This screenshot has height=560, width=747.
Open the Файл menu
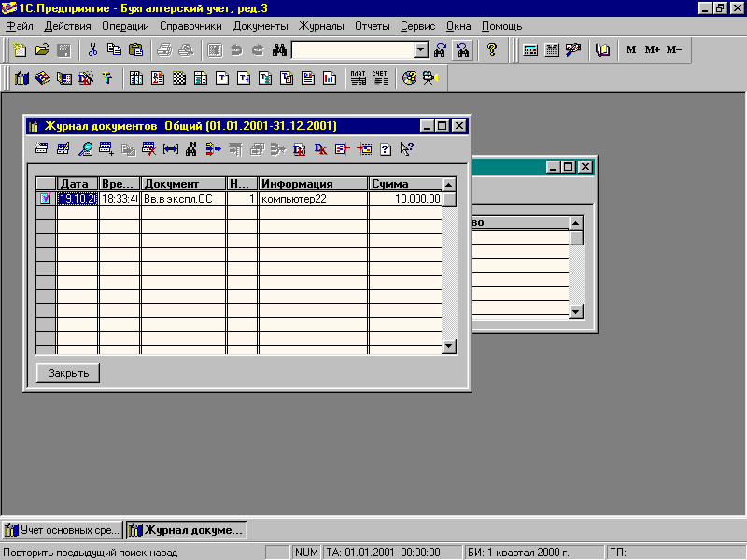[20, 26]
